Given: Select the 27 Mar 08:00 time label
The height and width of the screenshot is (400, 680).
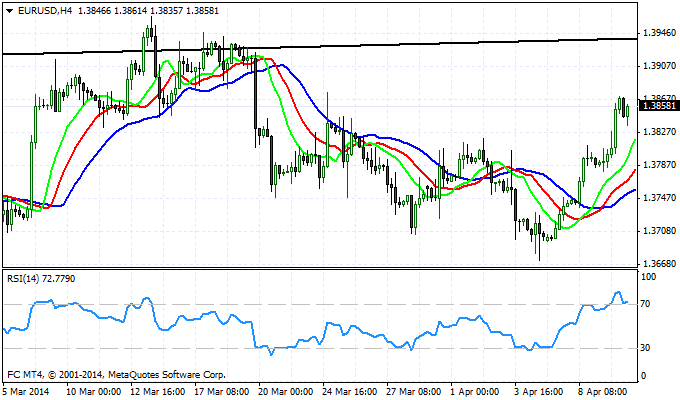Looking at the screenshot, I should [x=414, y=392].
